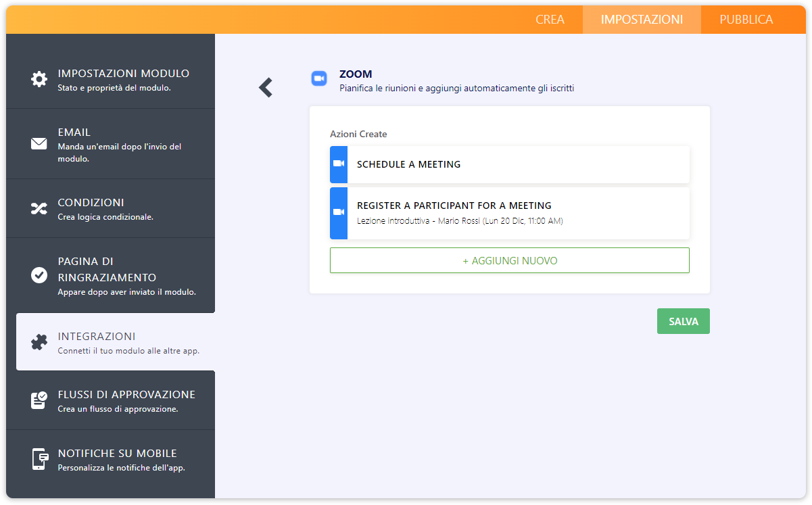The height and width of the screenshot is (505, 812).
Task: Open the Register a Participant for a Meeting action
Action: 510,213
